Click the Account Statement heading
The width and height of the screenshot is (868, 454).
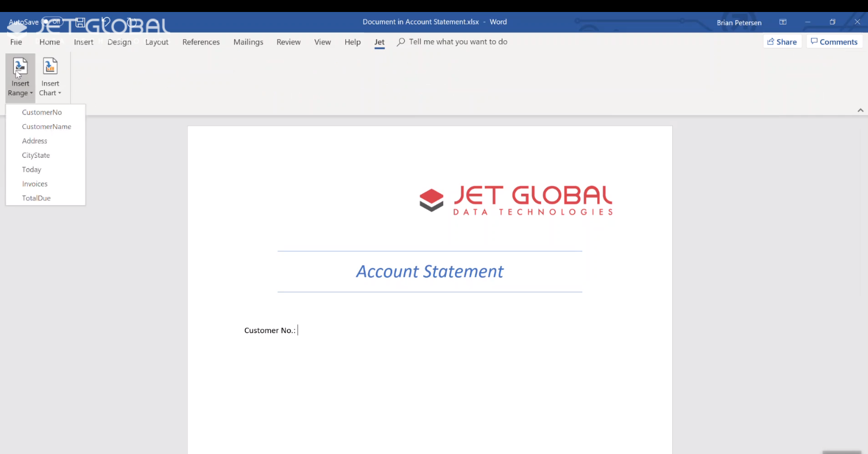click(x=430, y=271)
